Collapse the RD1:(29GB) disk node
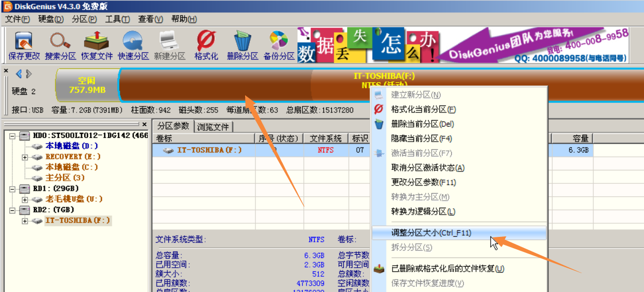Image resolution: width=644 pixels, height=292 pixels. coord(13,189)
